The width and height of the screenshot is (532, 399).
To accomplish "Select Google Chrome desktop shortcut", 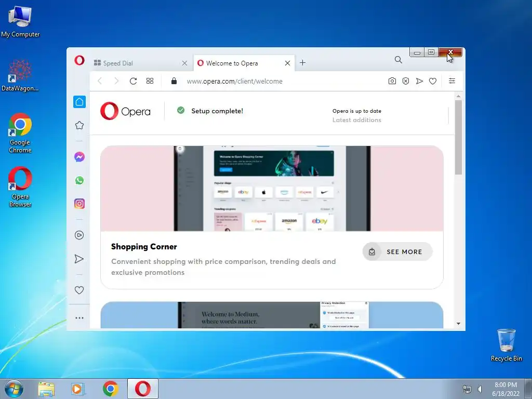I will tap(20, 133).
